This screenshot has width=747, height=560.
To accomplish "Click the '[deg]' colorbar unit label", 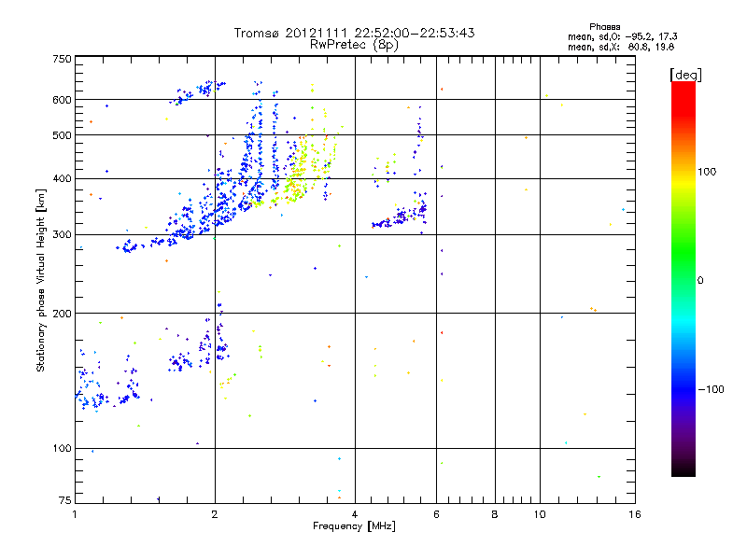I will tap(685, 75).
